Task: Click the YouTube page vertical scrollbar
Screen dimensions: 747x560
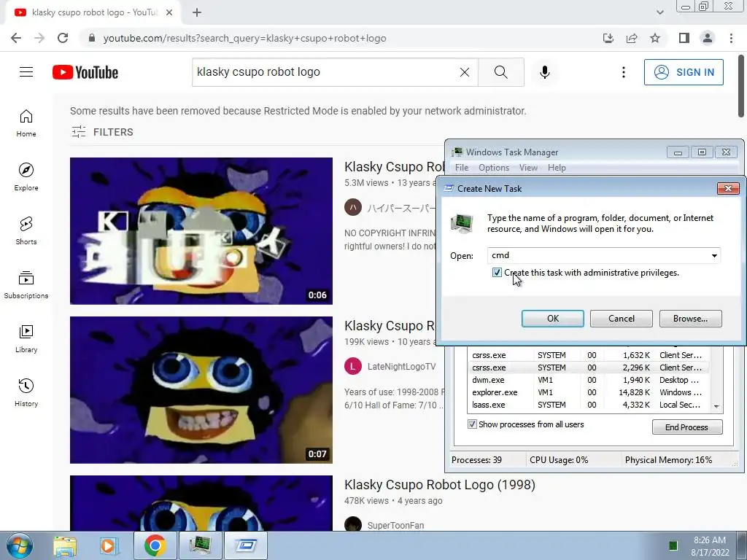Action: click(x=741, y=87)
